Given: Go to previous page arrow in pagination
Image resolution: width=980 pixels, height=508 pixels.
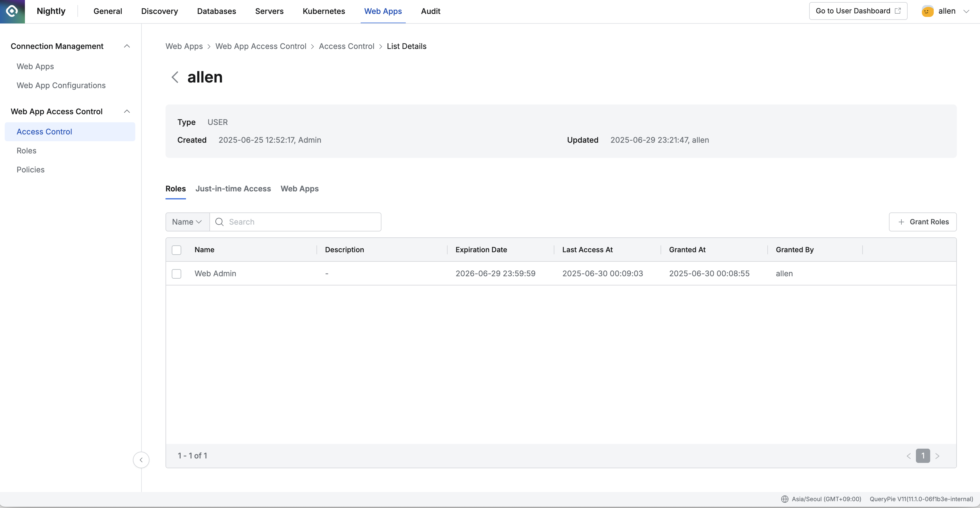Looking at the screenshot, I should (909, 456).
